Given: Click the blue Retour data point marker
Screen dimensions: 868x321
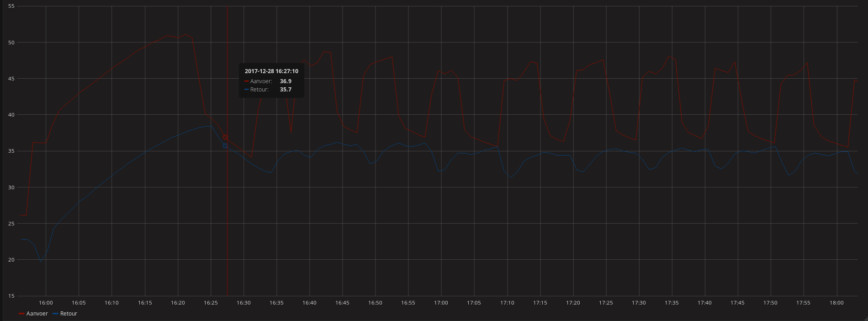Looking at the screenshot, I should pos(225,146).
